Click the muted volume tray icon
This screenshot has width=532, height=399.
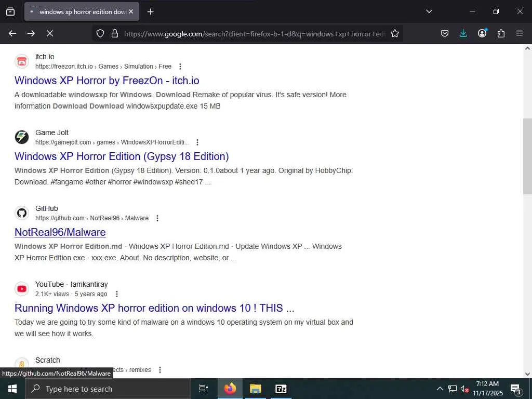pos(464,389)
